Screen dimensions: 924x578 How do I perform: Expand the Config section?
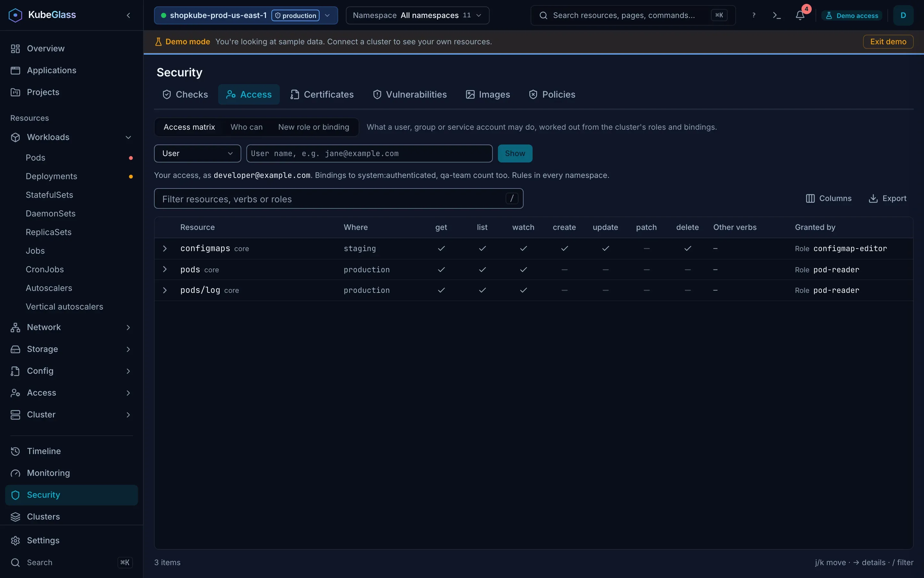pyautogui.click(x=72, y=371)
